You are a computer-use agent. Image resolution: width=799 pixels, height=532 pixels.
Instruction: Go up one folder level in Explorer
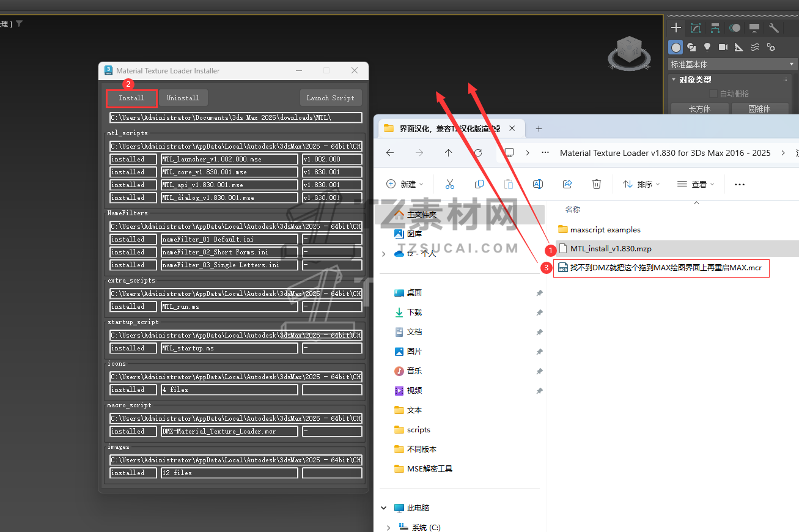tap(449, 153)
